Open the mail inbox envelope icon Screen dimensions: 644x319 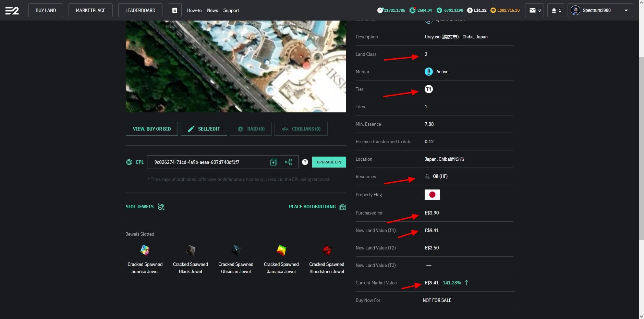click(x=532, y=10)
